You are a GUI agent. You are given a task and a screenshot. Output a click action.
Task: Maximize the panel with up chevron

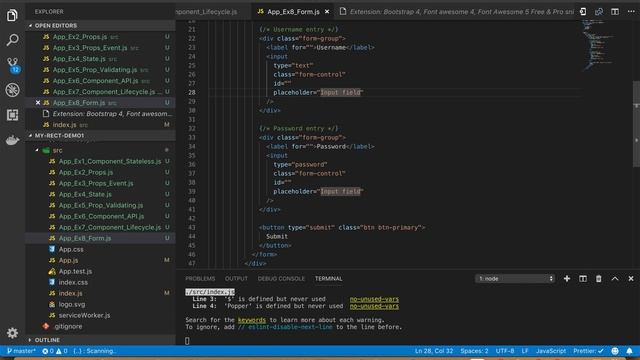pos(615,278)
